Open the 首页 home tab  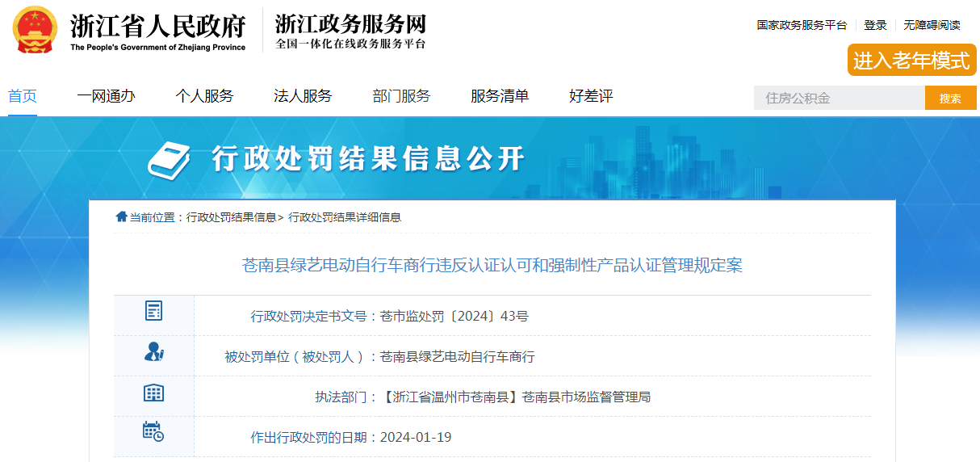click(23, 96)
